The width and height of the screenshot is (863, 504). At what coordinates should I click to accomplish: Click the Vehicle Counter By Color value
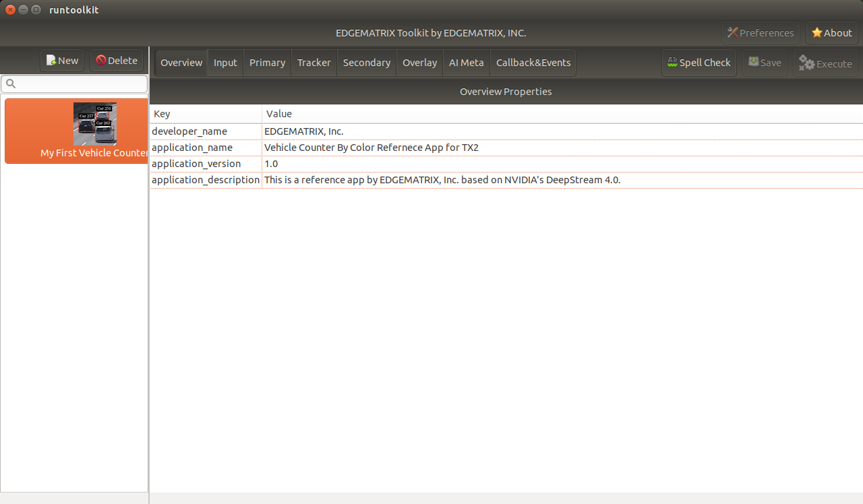point(371,148)
